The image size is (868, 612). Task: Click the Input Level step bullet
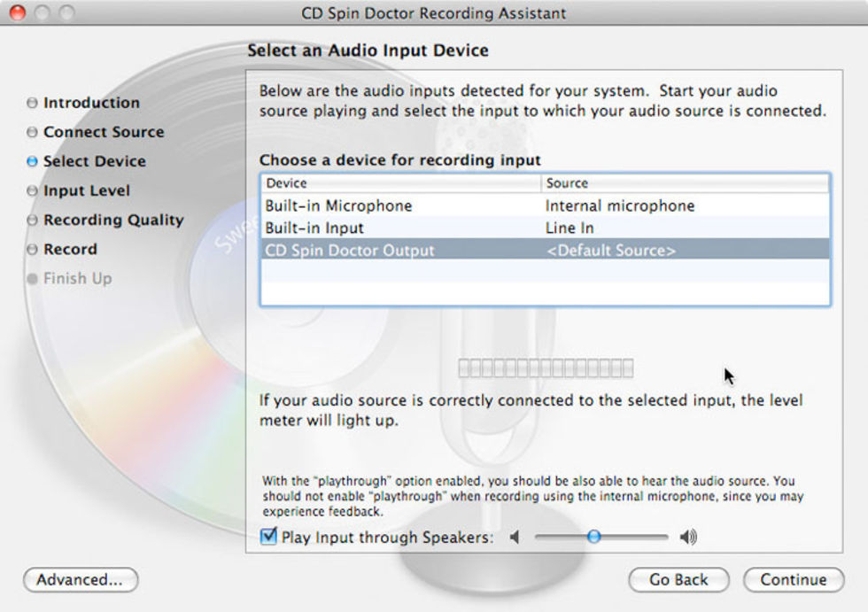coord(33,190)
